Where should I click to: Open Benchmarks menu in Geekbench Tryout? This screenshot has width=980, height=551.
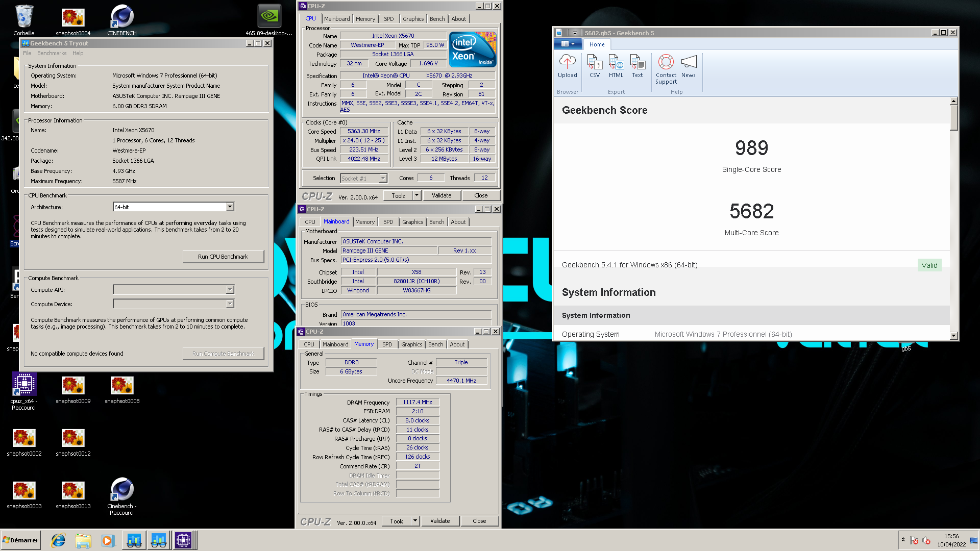tap(52, 53)
